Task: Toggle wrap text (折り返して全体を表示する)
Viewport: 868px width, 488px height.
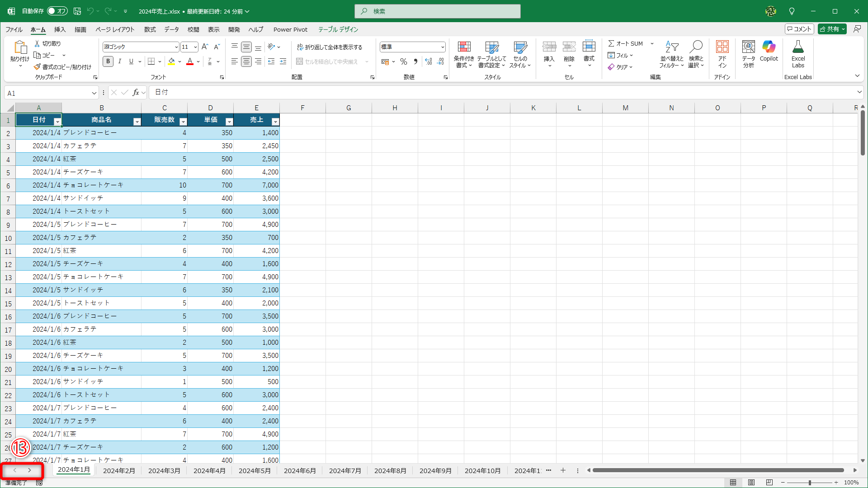Action: coord(330,47)
